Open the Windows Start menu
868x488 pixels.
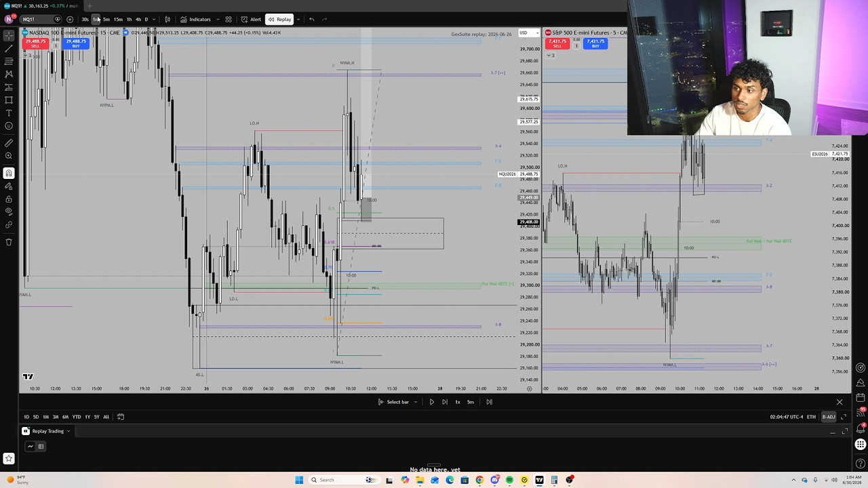299,480
